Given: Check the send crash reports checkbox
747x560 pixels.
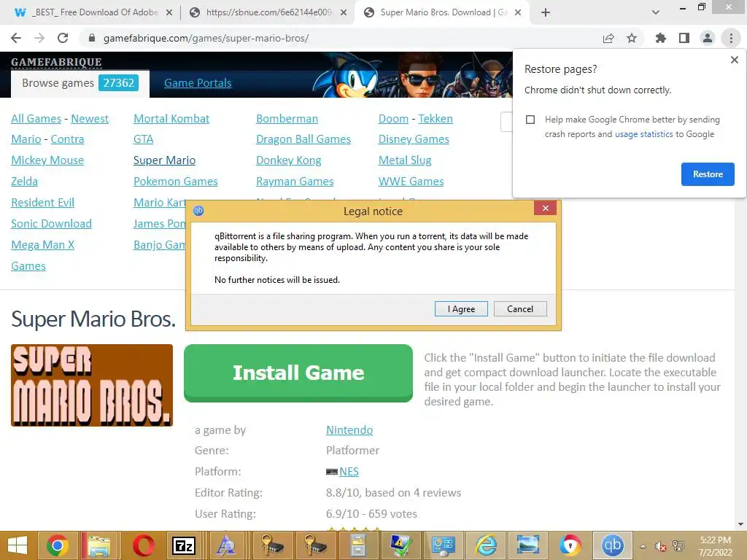Looking at the screenshot, I should tap(530, 120).
